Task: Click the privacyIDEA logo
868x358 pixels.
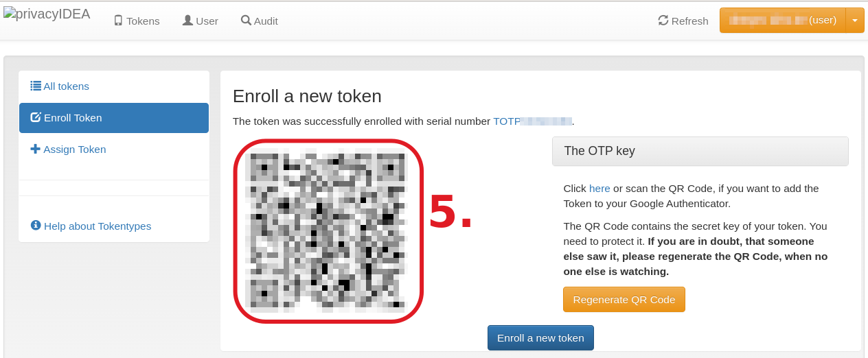Action: click(x=47, y=14)
